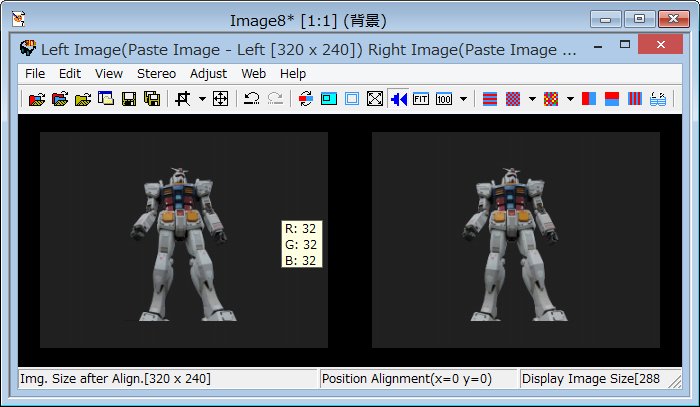Select the red-blue Side-by-side icon

[x=589, y=99]
